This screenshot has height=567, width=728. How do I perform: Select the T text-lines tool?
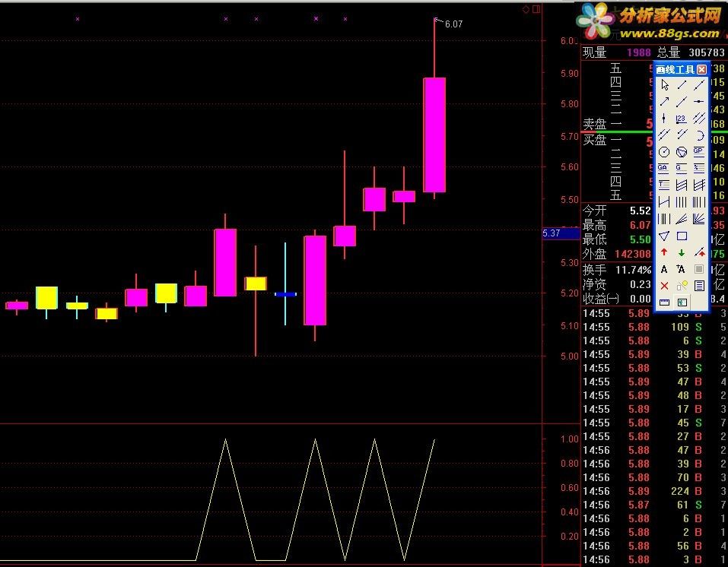point(664,185)
